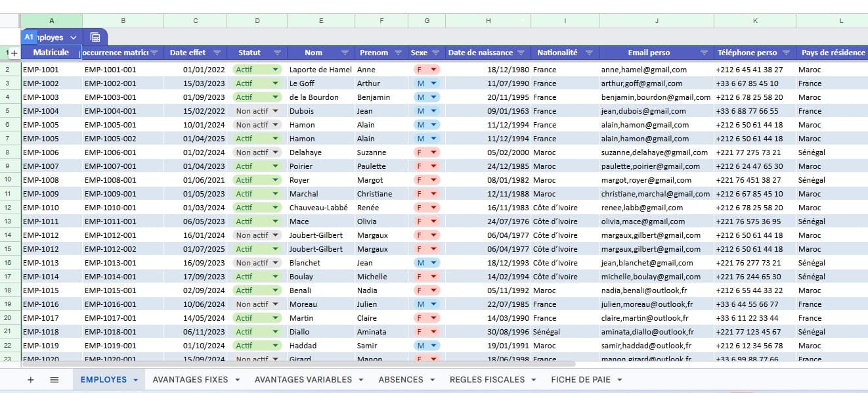
Task: Switch to FICHE DE PAIE sheet tab
Action: pyautogui.click(x=580, y=380)
